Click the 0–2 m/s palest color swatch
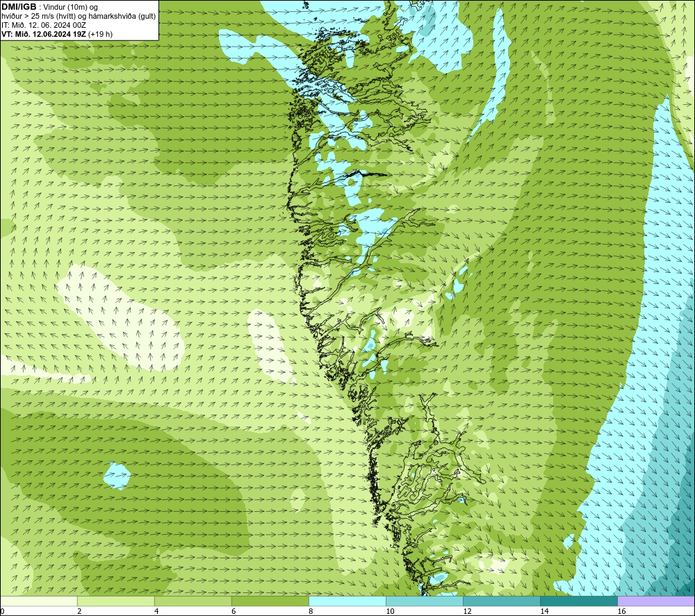Viewport: 695px width, 616px height. coord(39,601)
